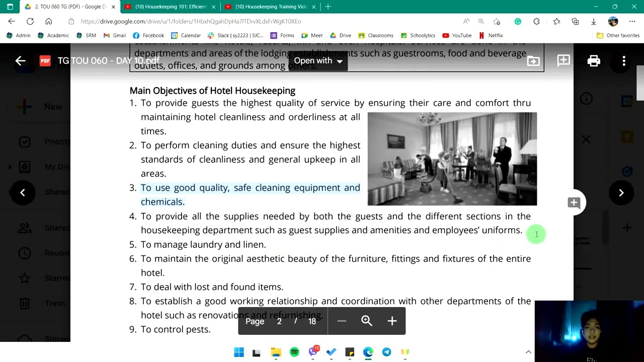Open browser profile avatar
The image size is (644, 362).
[613, 21]
